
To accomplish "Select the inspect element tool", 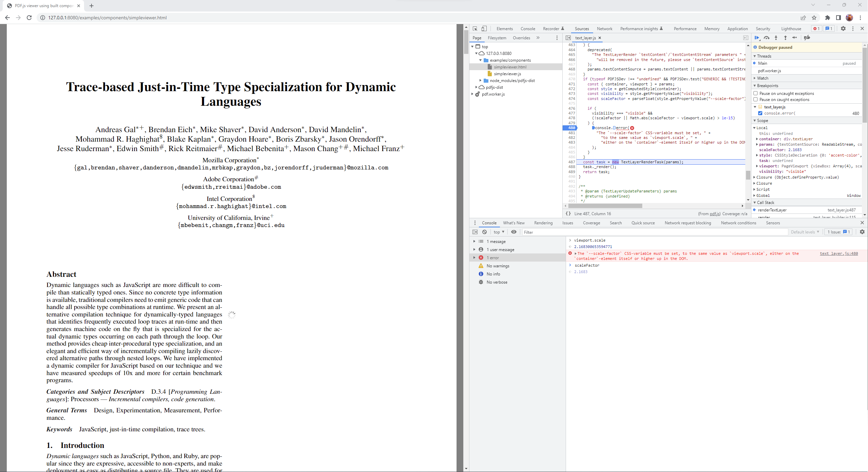I will point(475,28).
